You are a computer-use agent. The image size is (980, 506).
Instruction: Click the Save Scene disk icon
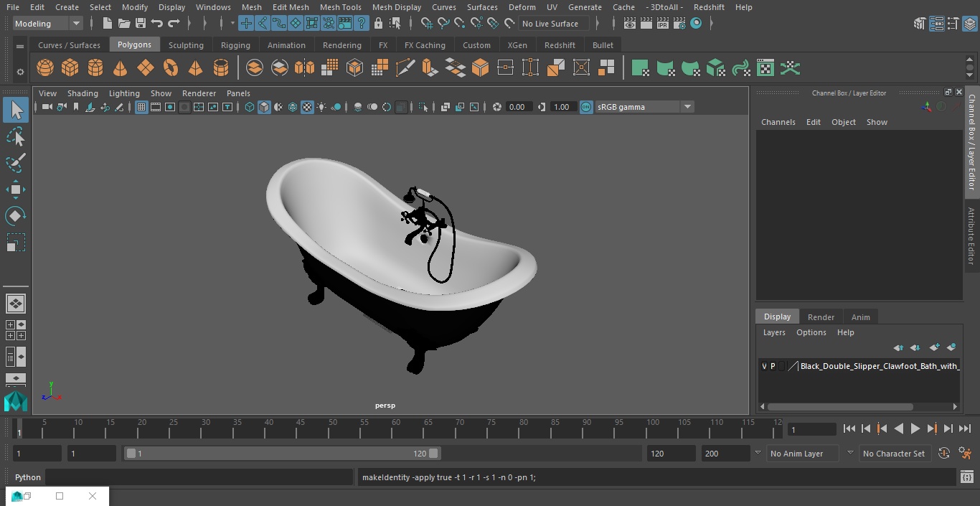click(140, 24)
